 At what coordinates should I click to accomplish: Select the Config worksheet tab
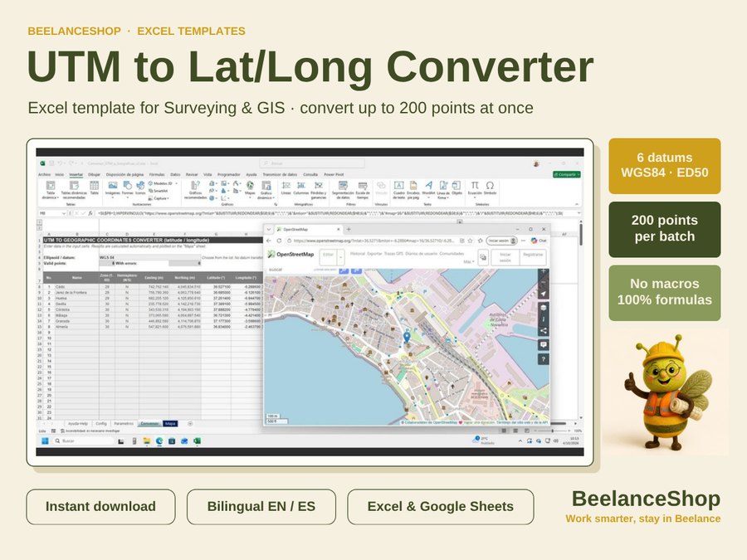101,423
